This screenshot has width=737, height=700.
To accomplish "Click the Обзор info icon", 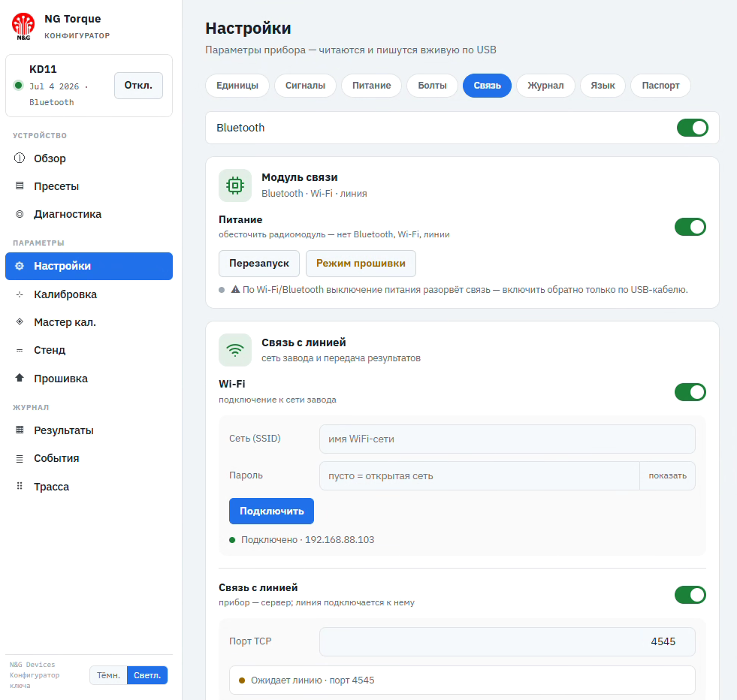I will click(20, 158).
